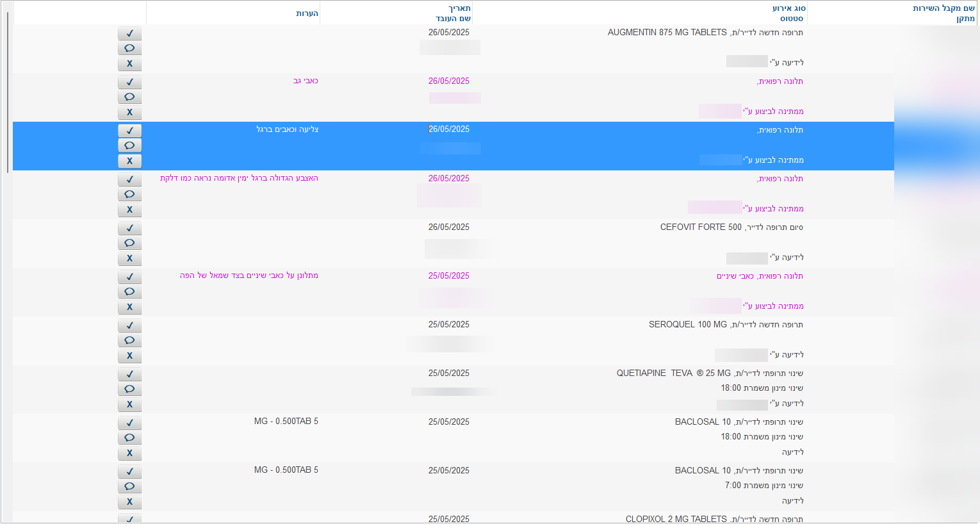Screen dimensions: 980x524
Task: Click the הערות column header
Action: [x=307, y=13]
